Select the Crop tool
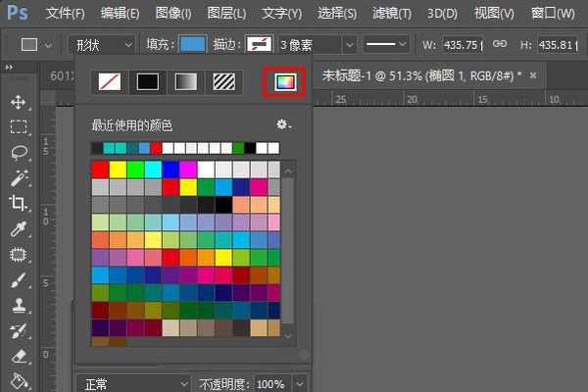588x392 pixels. point(18,203)
